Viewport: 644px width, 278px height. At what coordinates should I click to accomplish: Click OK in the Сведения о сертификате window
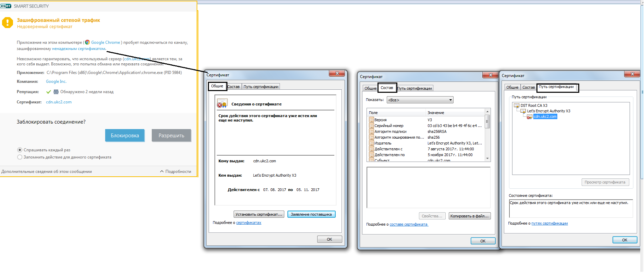click(330, 239)
